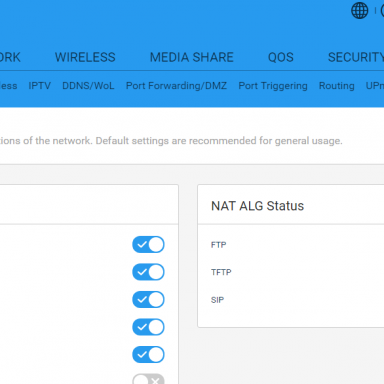Switch to the Port Forwarding/DMZ tab
Screen dimensions: 384x384
176,86
